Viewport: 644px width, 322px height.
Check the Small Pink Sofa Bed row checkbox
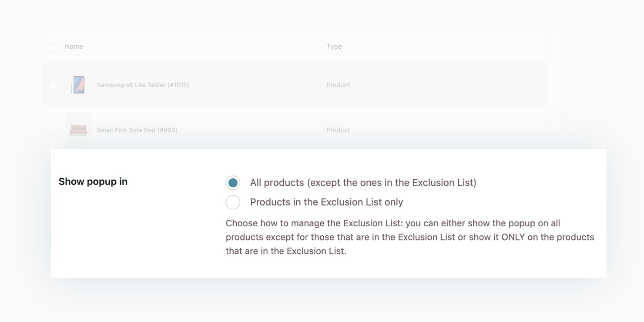[53, 130]
